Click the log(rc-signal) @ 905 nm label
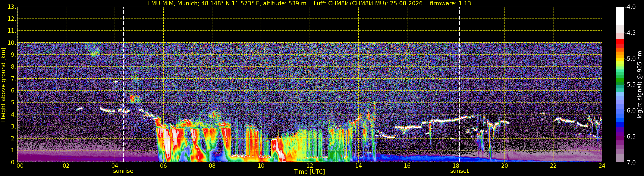Viewport: 644px width, 176px height. pyautogui.click(x=640, y=85)
